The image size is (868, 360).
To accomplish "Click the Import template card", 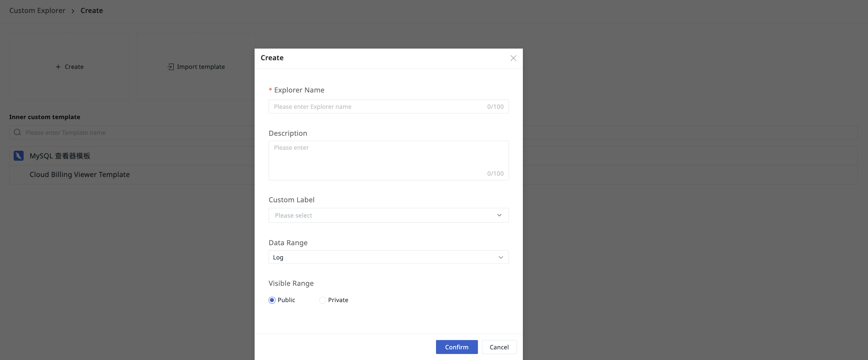I will [x=196, y=67].
